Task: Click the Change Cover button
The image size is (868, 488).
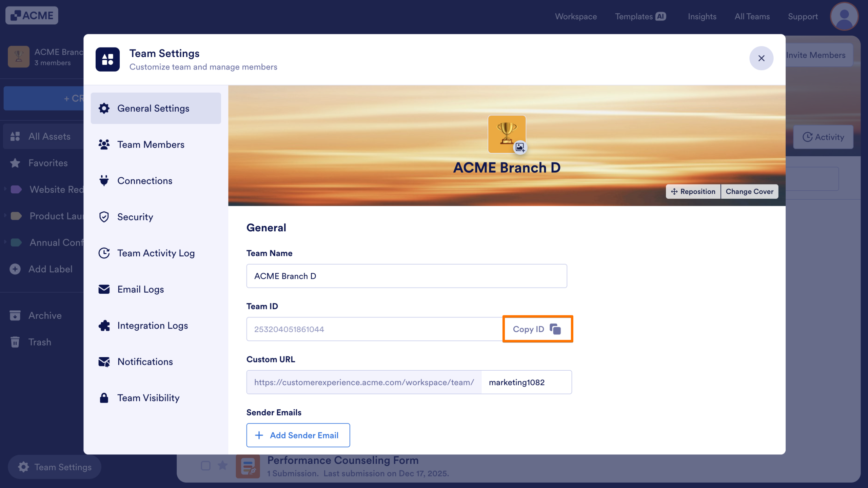Action: 749,191
